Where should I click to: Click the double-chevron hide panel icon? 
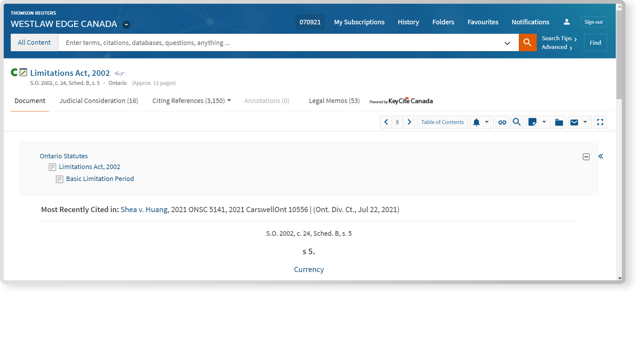(x=601, y=156)
